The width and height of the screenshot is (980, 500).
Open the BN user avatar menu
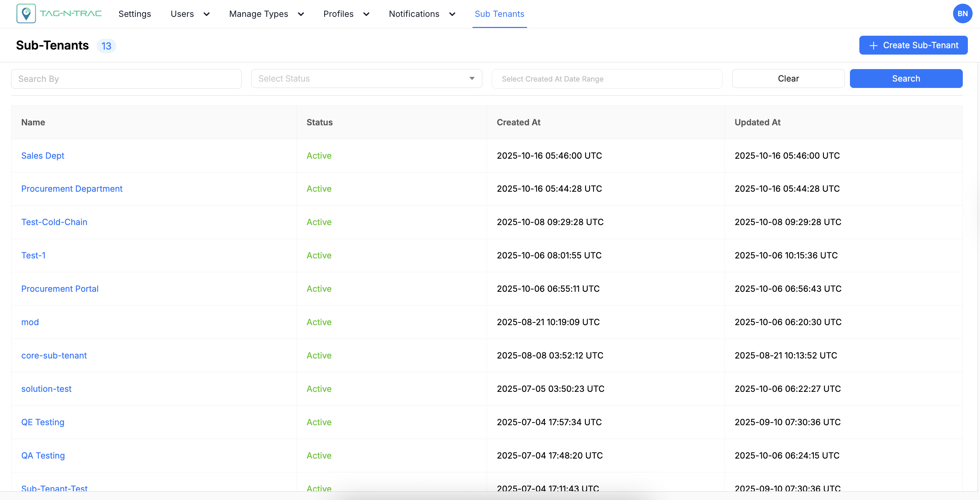pyautogui.click(x=962, y=14)
